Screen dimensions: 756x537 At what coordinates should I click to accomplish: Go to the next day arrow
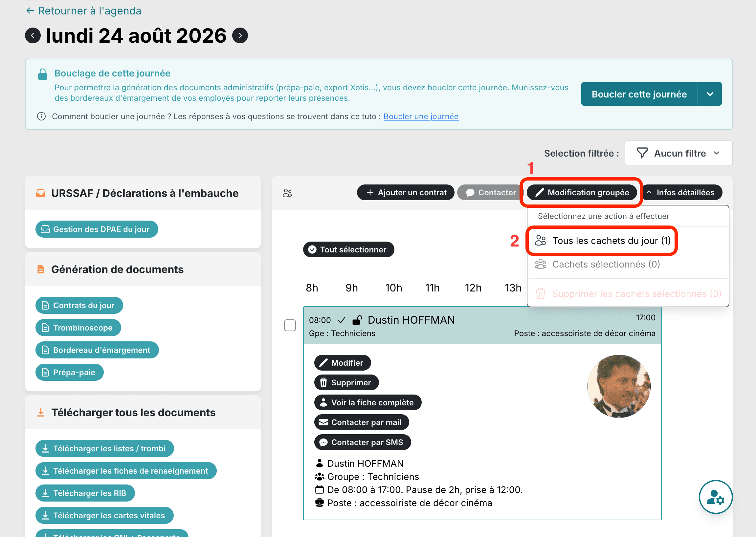(240, 36)
